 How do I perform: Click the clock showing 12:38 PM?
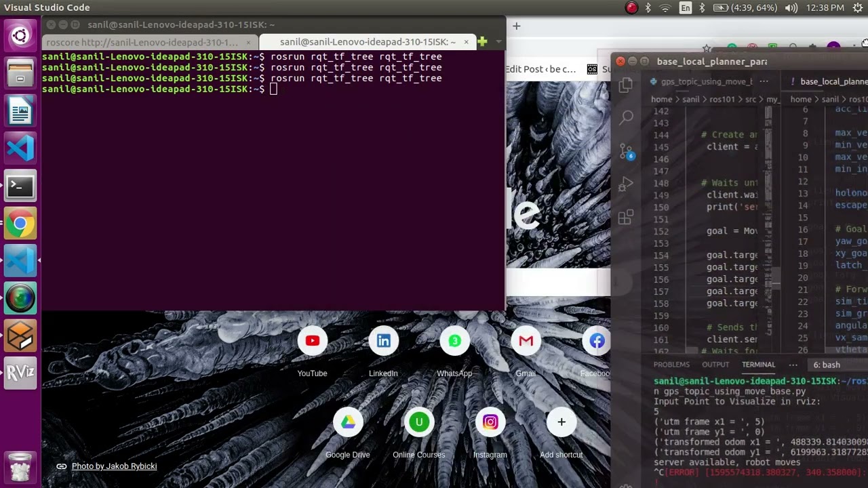click(x=825, y=8)
